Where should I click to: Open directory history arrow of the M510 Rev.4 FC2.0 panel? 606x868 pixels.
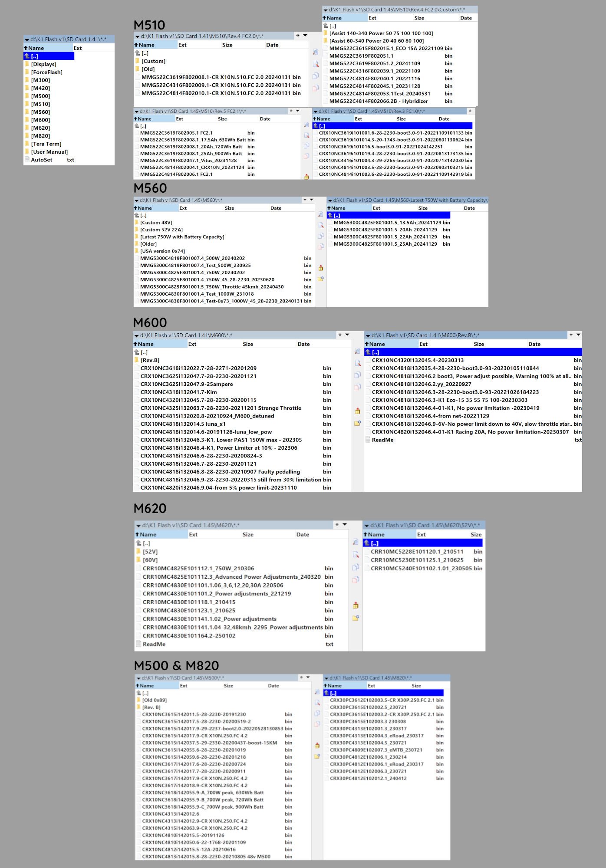click(305, 36)
